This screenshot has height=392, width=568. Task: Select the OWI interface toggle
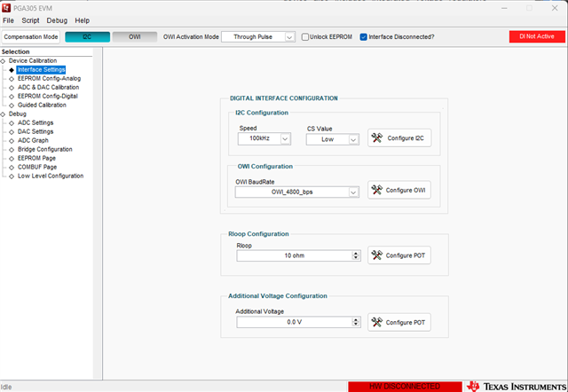(x=135, y=37)
